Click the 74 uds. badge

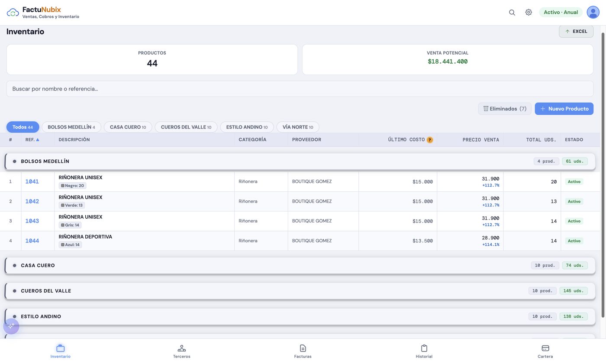pyautogui.click(x=575, y=265)
